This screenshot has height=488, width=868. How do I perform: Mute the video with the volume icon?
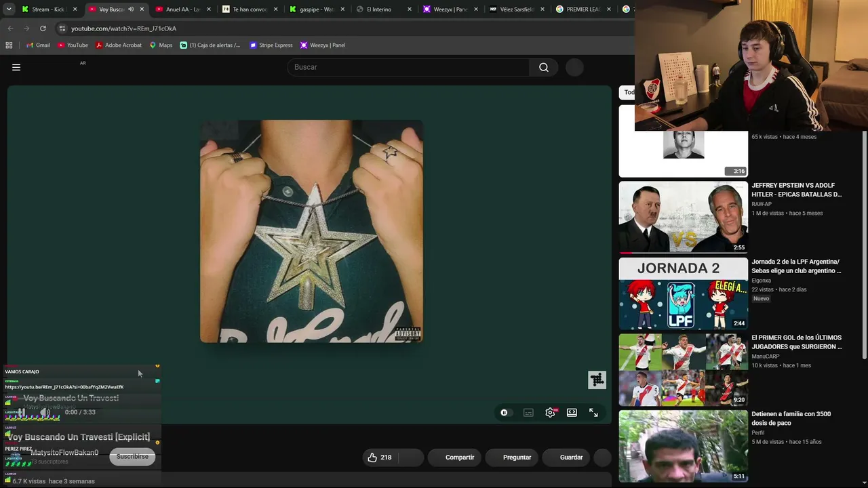pyautogui.click(x=45, y=412)
